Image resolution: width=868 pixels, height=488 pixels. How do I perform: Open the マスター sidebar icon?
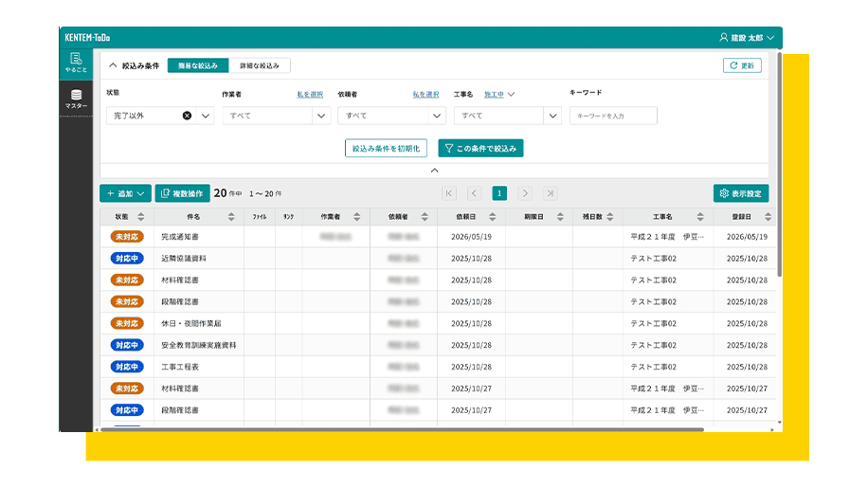pyautogui.click(x=76, y=99)
